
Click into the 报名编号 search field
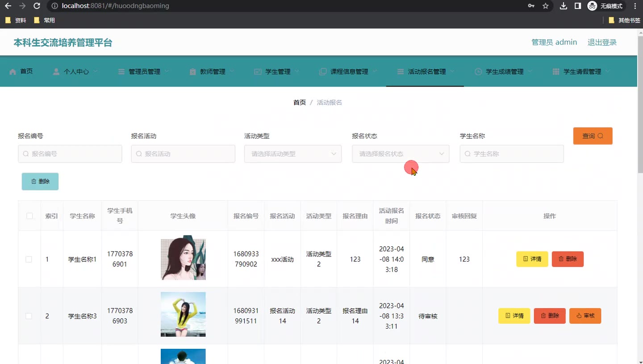click(x=70, y=154)
